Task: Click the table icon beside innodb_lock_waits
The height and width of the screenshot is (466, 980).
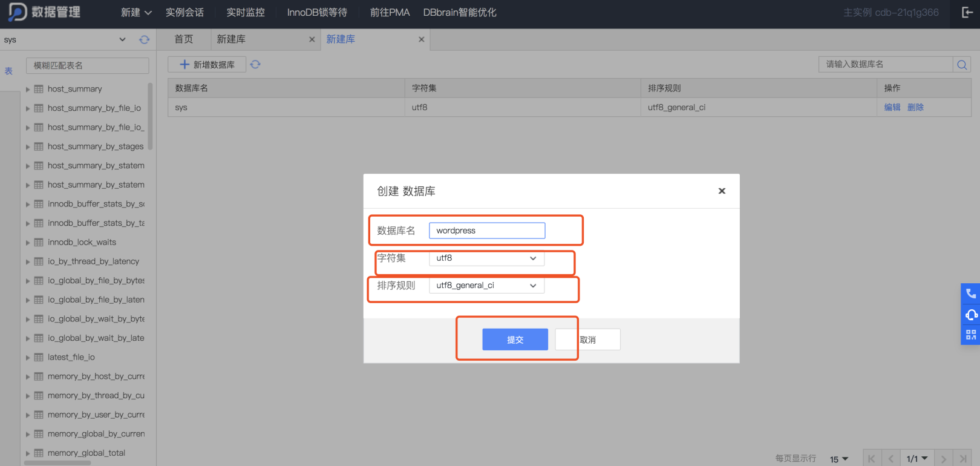Action: (x=39, y=242)
